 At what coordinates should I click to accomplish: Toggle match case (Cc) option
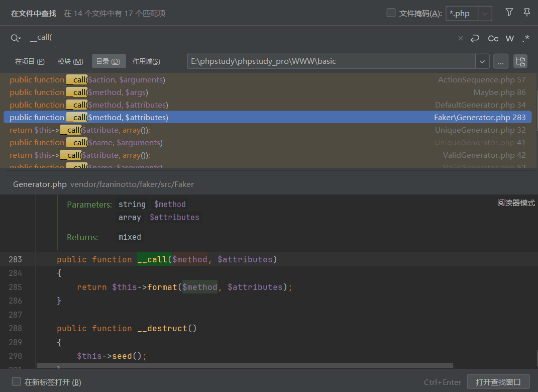click(x=493, y=38)
